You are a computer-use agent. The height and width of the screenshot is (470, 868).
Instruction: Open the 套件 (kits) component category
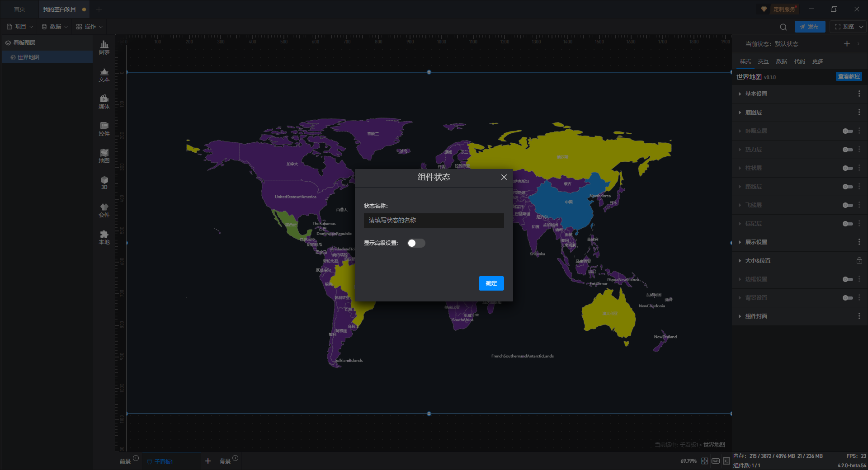click(x=104, y=210)
